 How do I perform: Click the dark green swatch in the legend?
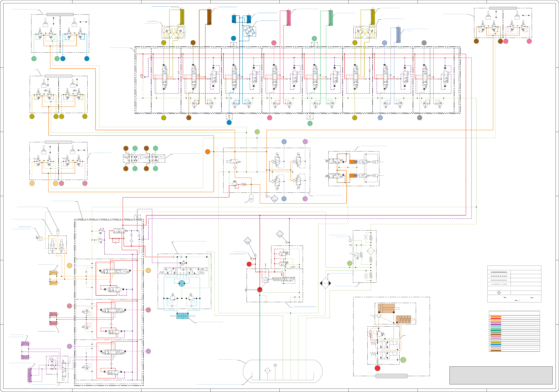pos(496,330)
